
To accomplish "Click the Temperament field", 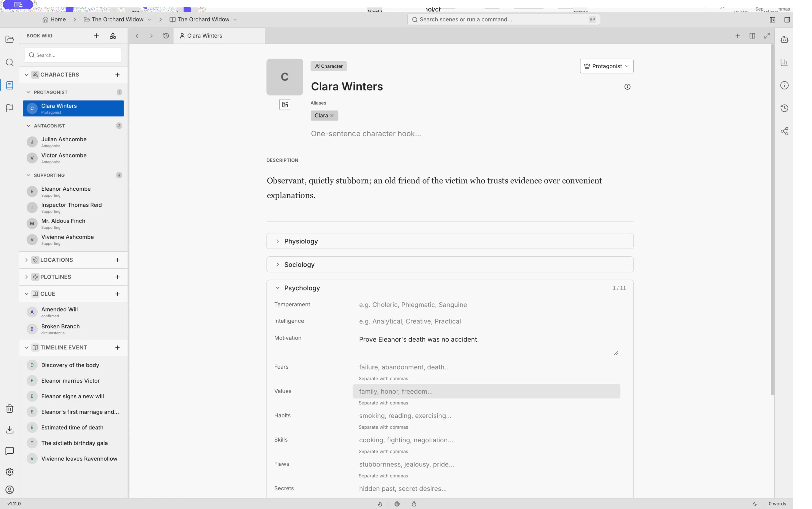I will coord(486,305).
